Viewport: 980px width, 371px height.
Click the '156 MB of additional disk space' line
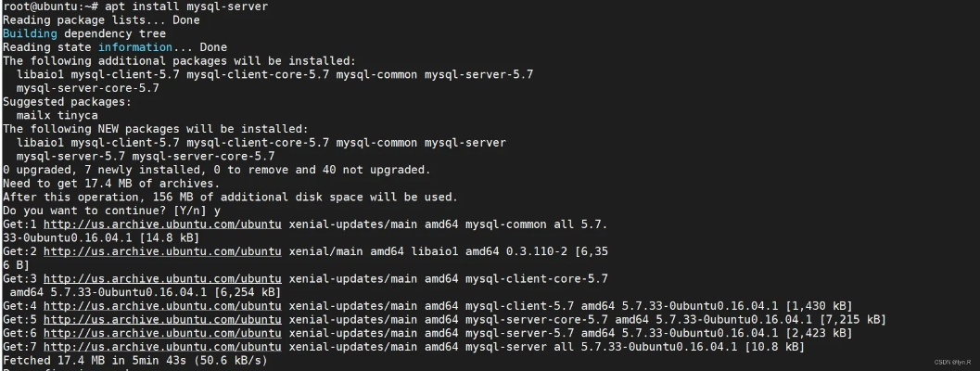coord(230,197)
